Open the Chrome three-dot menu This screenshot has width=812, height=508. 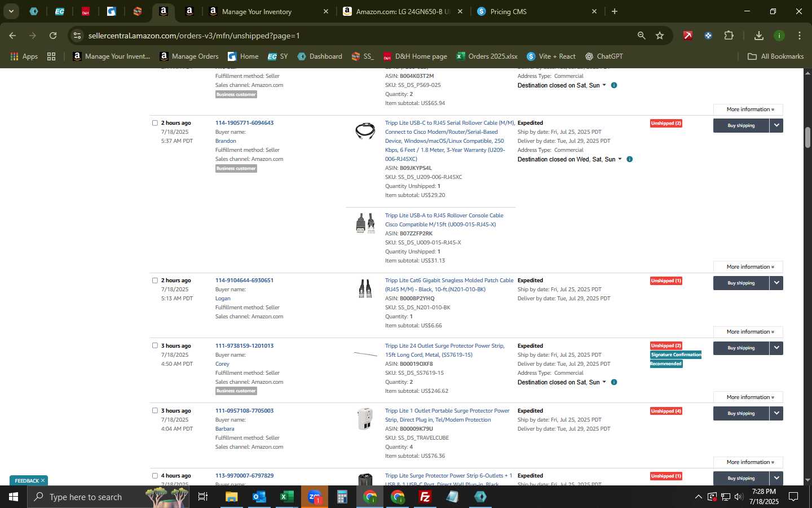click(x=800, y=36)
